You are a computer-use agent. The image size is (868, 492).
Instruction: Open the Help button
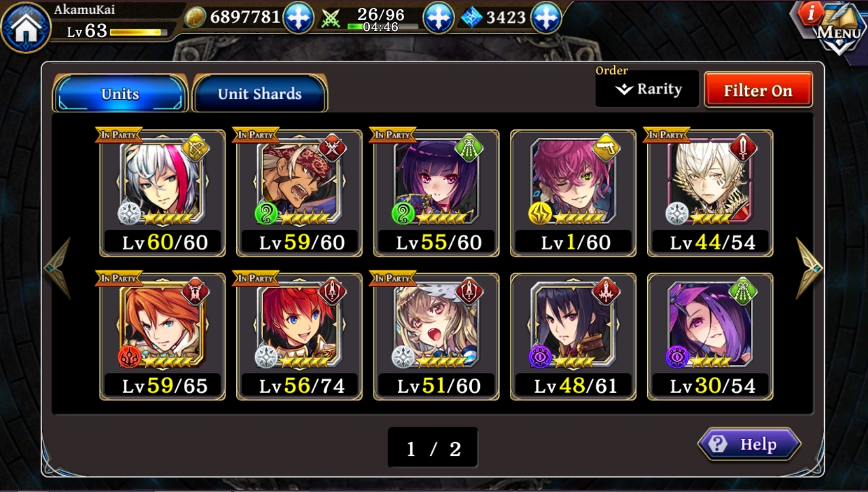[x=749, y=444]
